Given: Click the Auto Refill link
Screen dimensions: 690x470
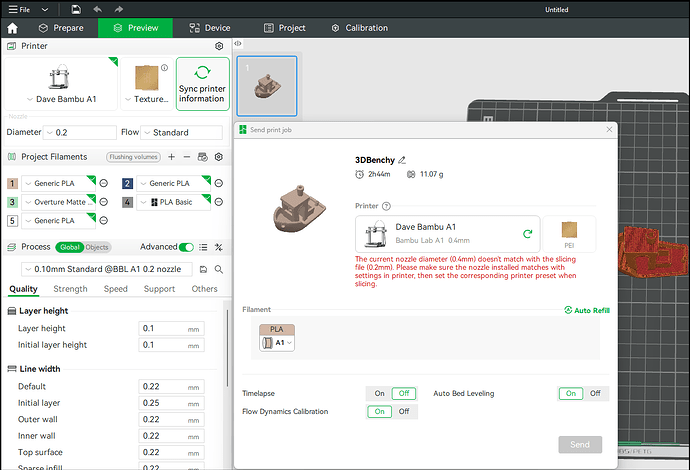Looking at the screenshot, I should click(587, 310).
